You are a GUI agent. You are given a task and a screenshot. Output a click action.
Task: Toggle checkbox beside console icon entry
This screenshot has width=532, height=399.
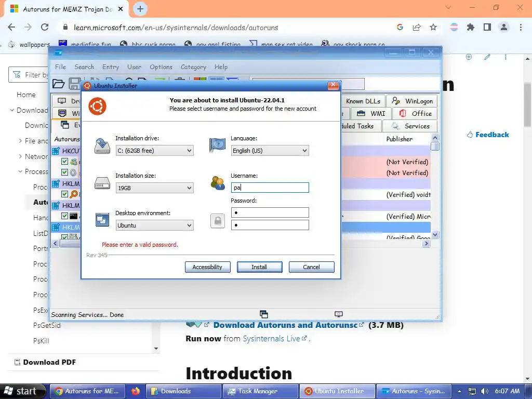click(x=64, y=216)
